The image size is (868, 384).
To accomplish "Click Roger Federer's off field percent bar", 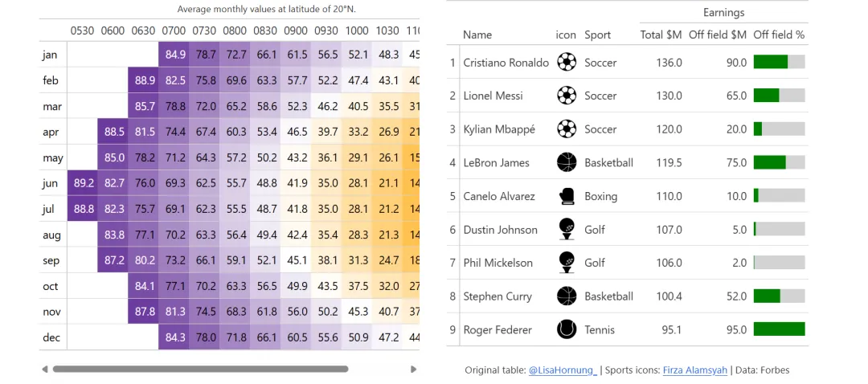I will click(779, 329).
